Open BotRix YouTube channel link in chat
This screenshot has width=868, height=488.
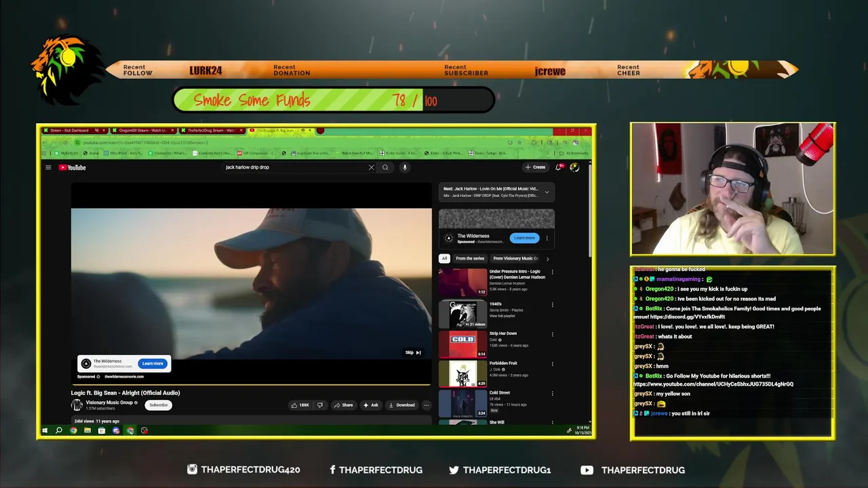(713, 384)
